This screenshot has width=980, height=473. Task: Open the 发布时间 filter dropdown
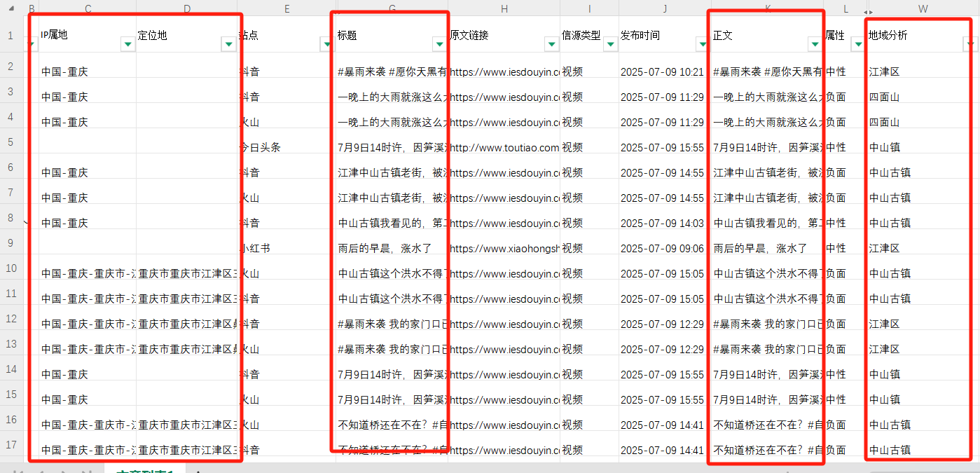coord(702,44)
